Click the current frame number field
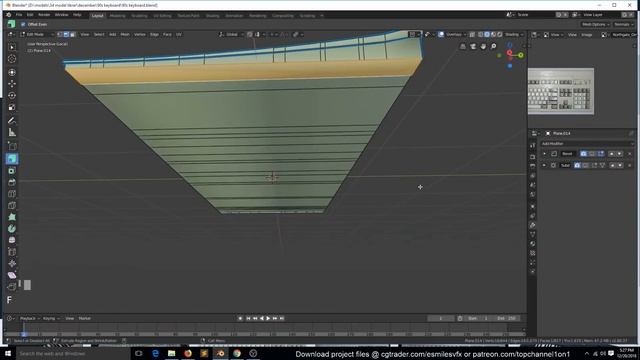Image resolution: width=640 pixels, height=360 pixels. 441,318
